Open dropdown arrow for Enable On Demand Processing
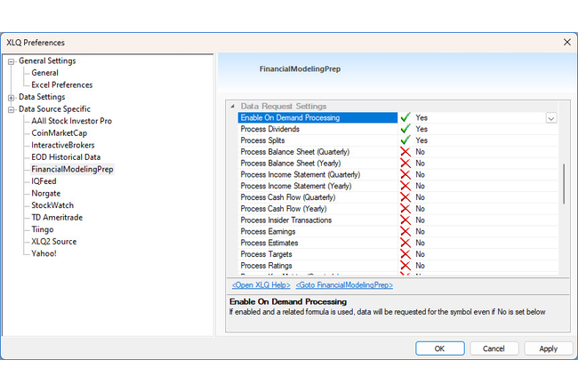 click(551, 118)
